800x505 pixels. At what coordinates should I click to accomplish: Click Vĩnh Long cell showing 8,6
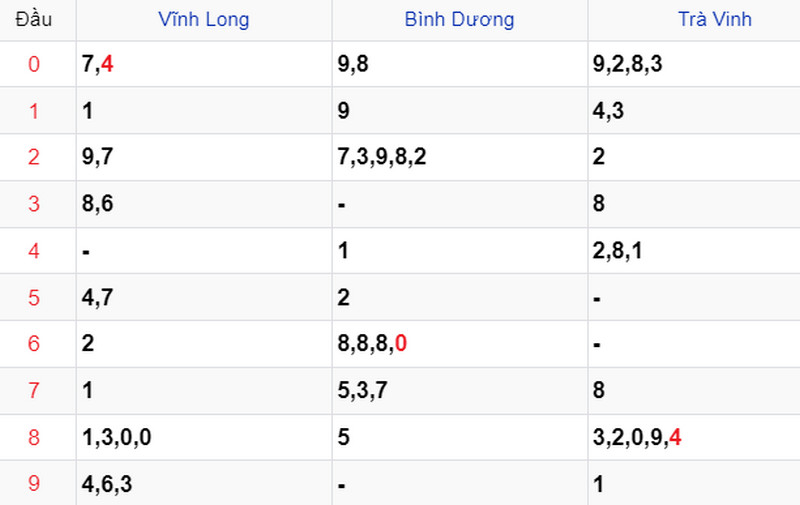tap(204, 204)
